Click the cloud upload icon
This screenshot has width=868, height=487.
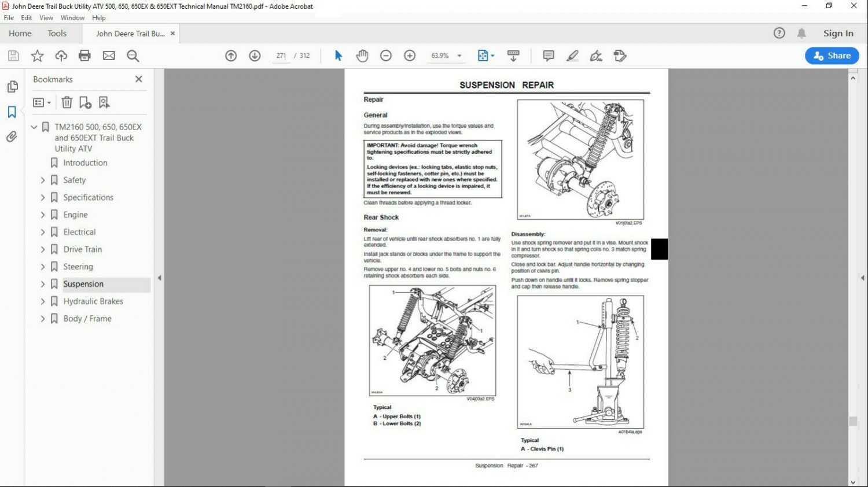61,56
